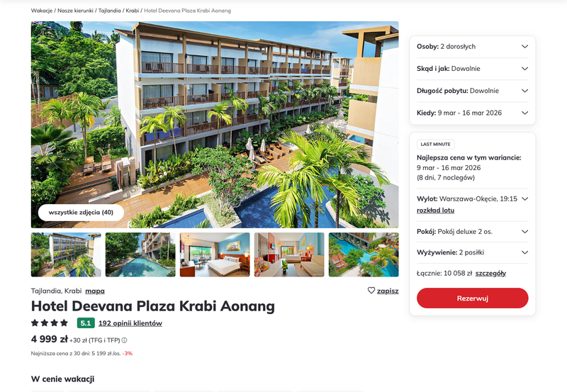Open the Skąd i jak dropdown
567x392 pixels.
pos(472,68)
